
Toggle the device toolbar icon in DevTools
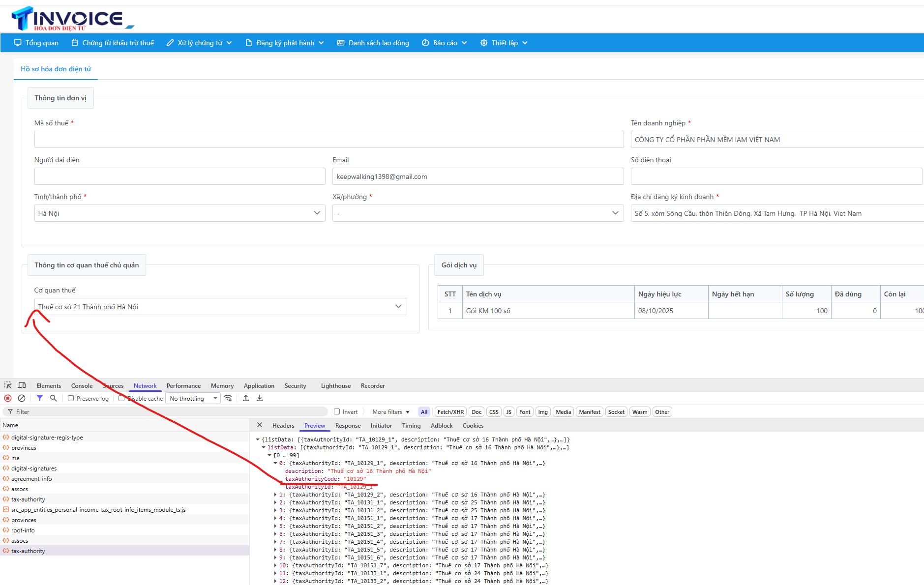[x=22, y=385]
